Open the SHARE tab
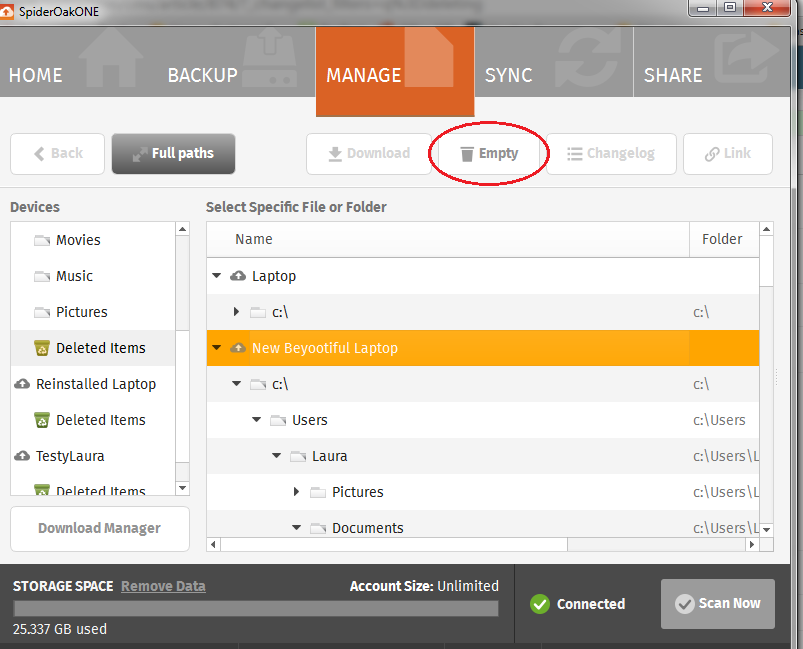803x649 pixels. [712, 61]
